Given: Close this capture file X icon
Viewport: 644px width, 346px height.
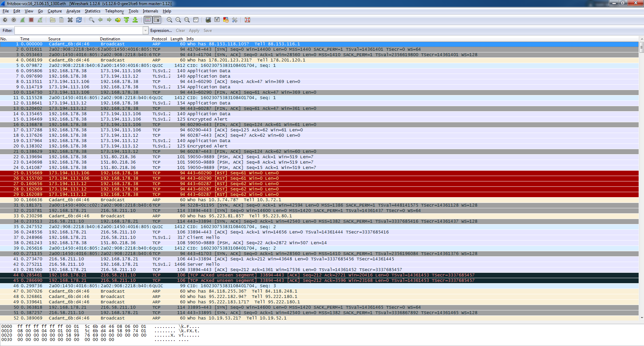Looking at the screenshot, I should click(70, 20).
